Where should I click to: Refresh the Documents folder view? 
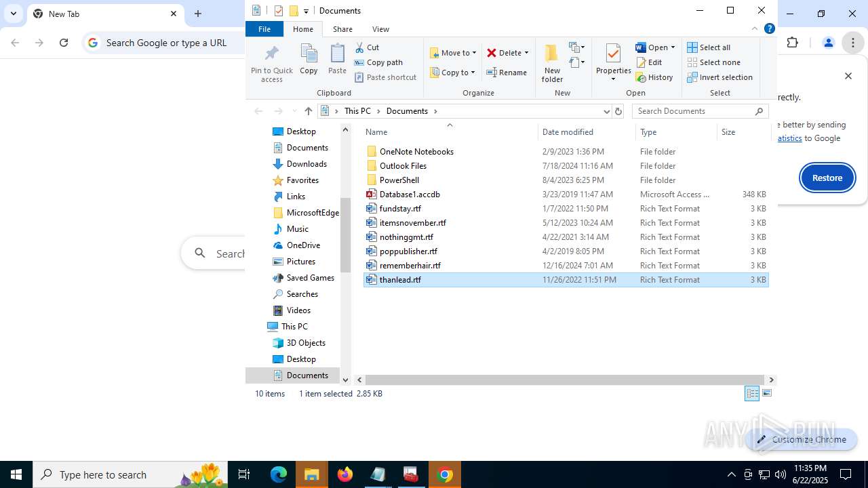618,111
